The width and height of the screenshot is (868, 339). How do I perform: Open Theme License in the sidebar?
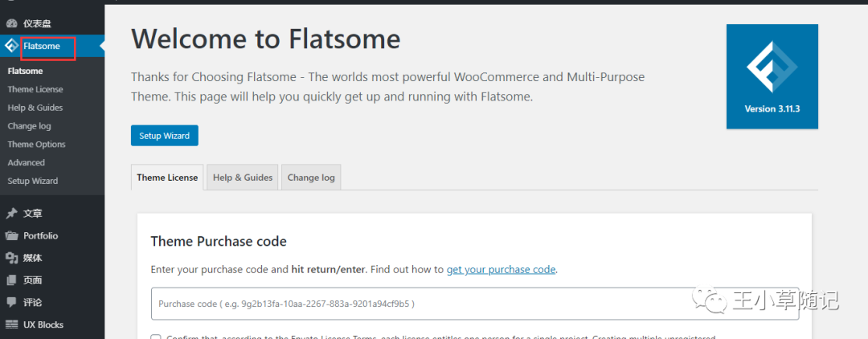point(35,89)
